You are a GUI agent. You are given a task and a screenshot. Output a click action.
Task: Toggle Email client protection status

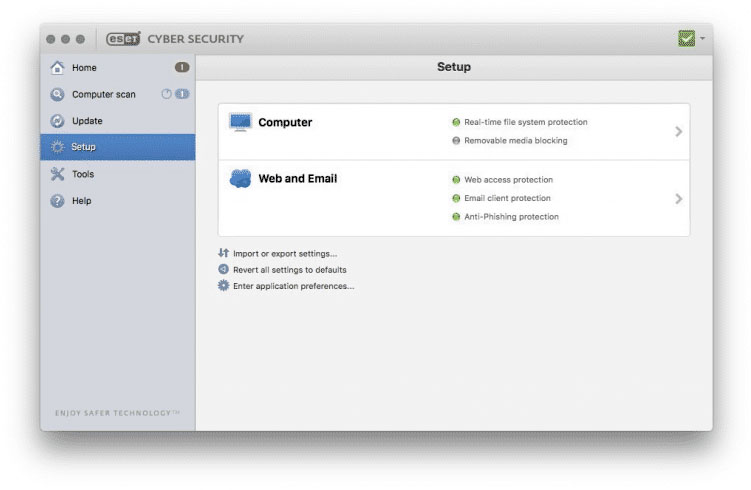tap(456, 198)
